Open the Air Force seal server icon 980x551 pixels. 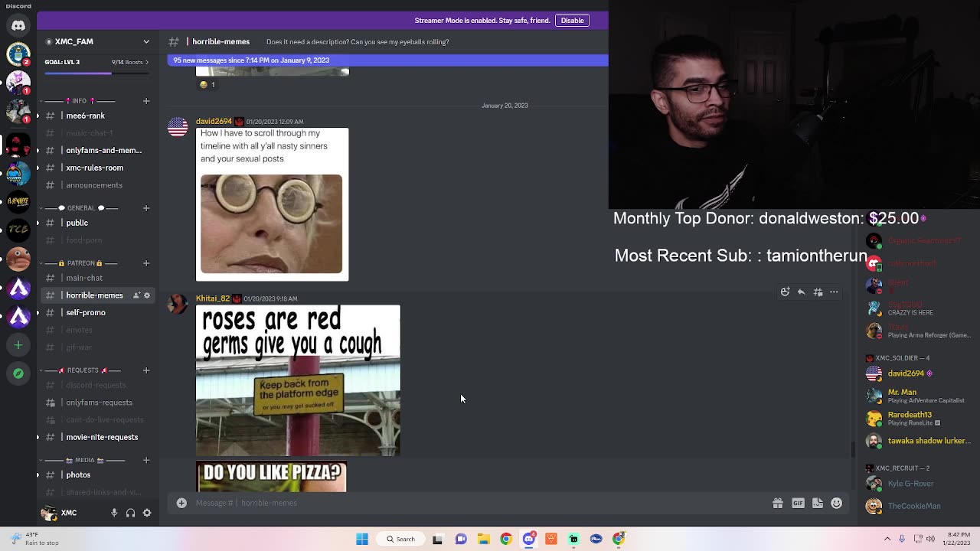tap(18, 54)
